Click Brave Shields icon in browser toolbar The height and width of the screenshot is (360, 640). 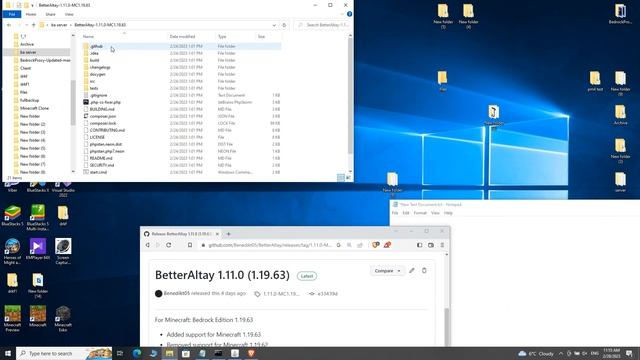[376, 245]
